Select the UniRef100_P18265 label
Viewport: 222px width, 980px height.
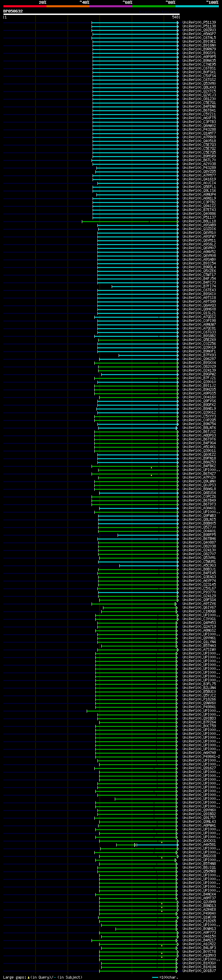[199, 921]
